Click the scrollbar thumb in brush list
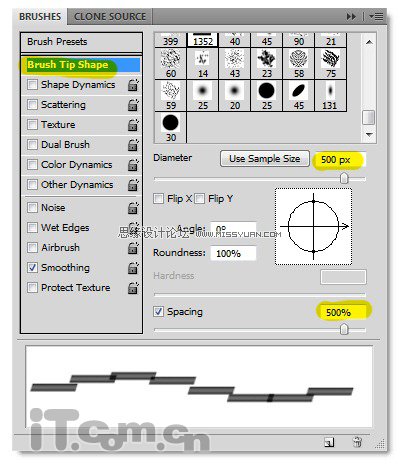Image resolution: width=402 pixels, height=467 pixels. 369,117
